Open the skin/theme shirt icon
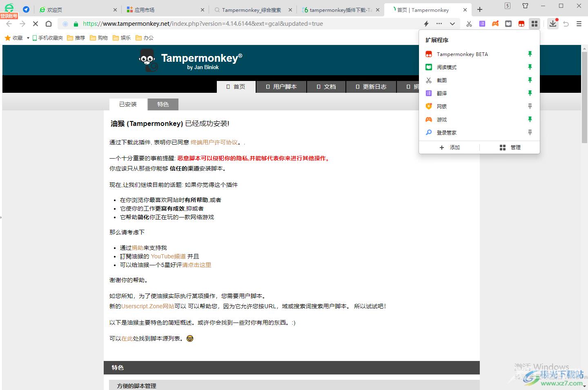This screenshot has width=588, height=390. point(526,6)
